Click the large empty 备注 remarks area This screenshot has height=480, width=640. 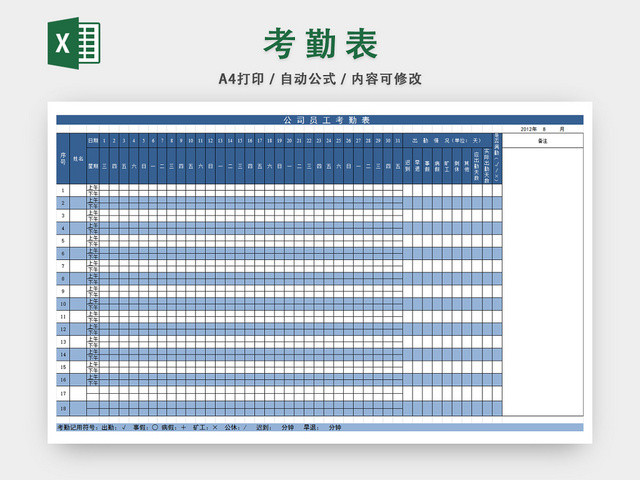tap(542, 282)
